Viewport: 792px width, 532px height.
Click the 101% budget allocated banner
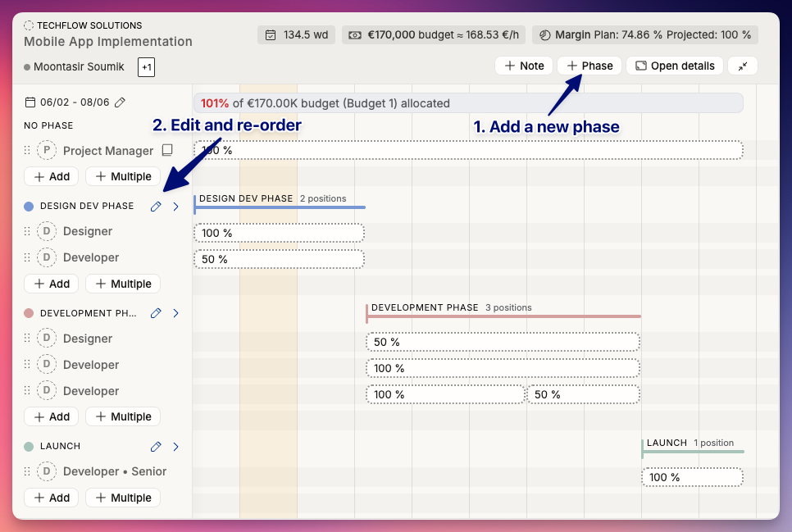[x=468, y=103]
